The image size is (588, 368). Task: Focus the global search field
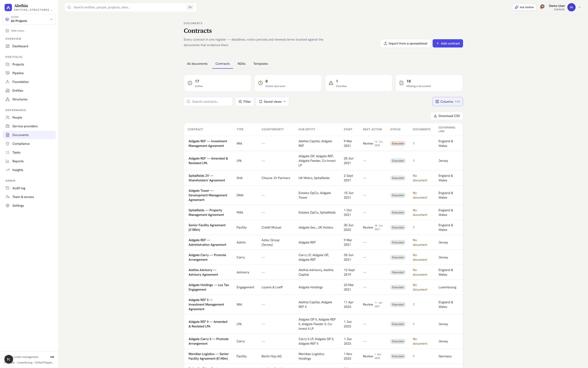coord(130,7)
